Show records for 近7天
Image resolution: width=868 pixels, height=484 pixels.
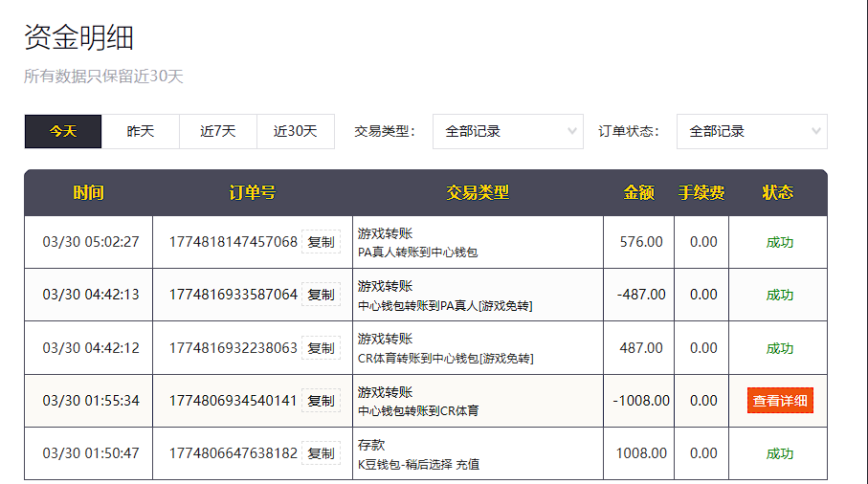[x=218, y=131]
